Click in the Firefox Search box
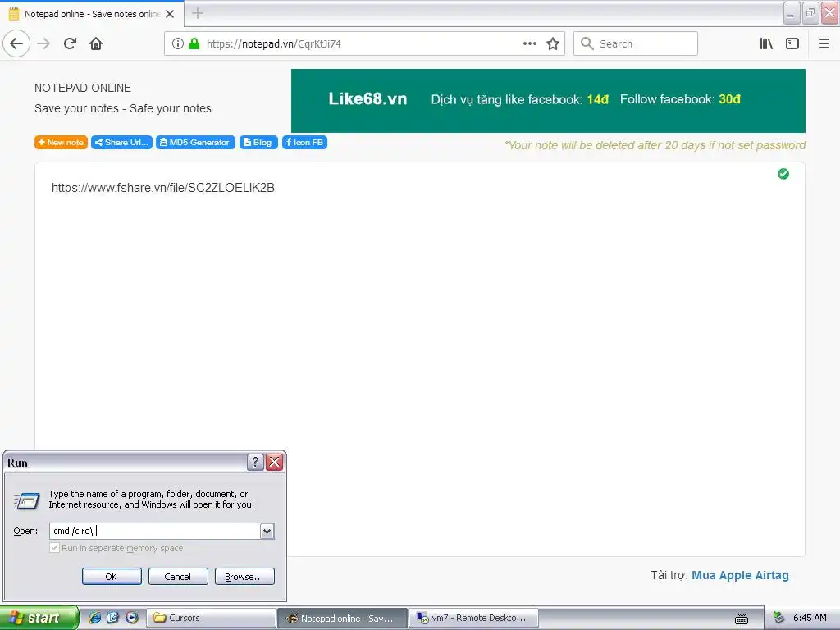 636,43
